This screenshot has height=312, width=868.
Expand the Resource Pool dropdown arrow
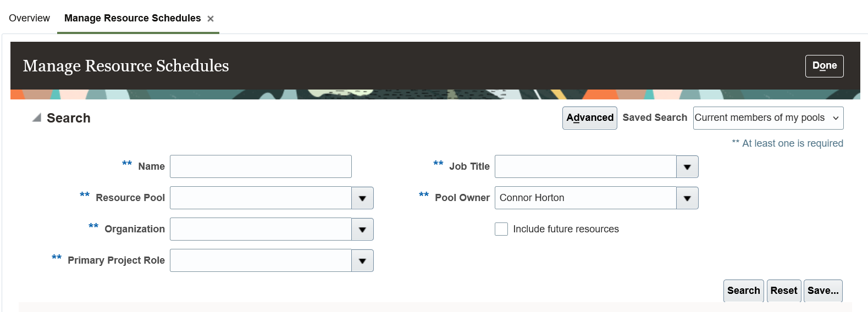click(362, 198)
